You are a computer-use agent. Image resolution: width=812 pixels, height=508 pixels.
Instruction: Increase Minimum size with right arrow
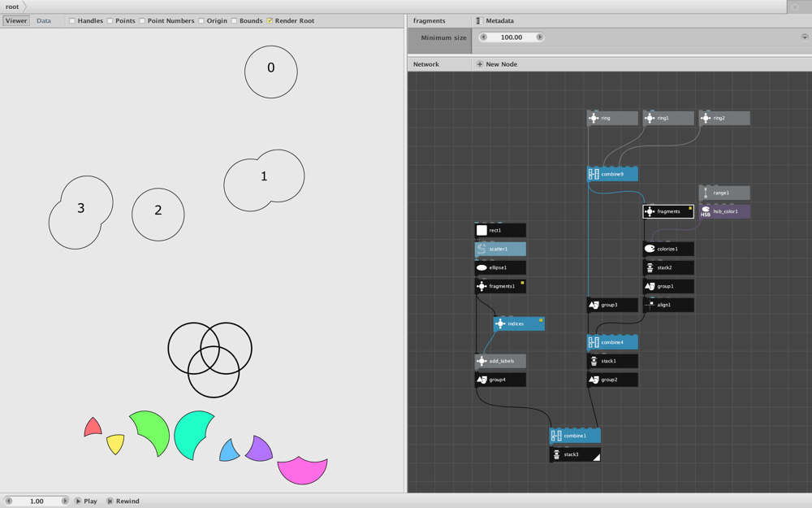click(540, 37)
